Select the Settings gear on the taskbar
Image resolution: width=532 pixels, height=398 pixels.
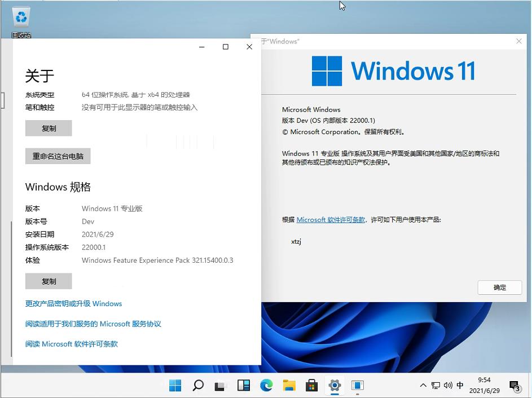pyautogui.click(x=335, y=386)
